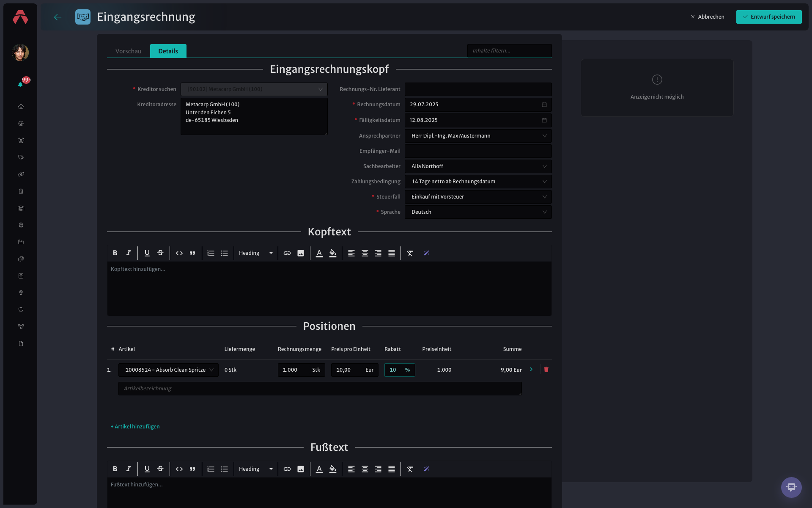Click the Rechnungs-Nr. Lieferant field
This screenshot has width=812, height=508.
pos(478,89)
